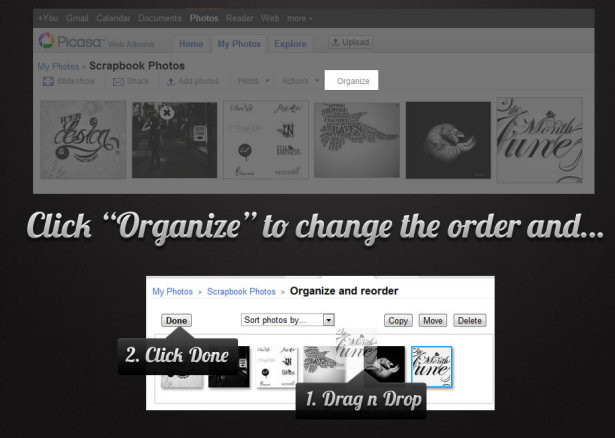Expand the Prints dropdown
Viewport: 615px width, 438px height.
[254, 81]
